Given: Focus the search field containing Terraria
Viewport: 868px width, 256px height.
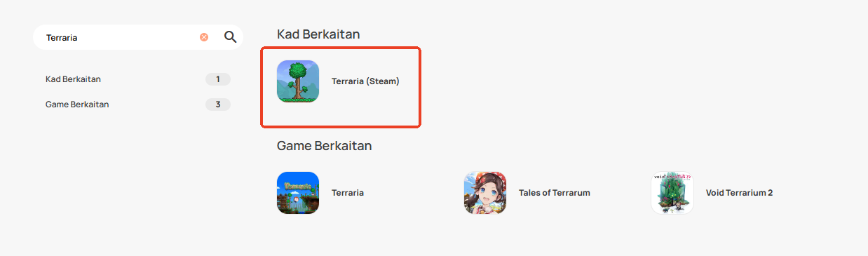Looking at the screenshot, I should pos(137,37).
